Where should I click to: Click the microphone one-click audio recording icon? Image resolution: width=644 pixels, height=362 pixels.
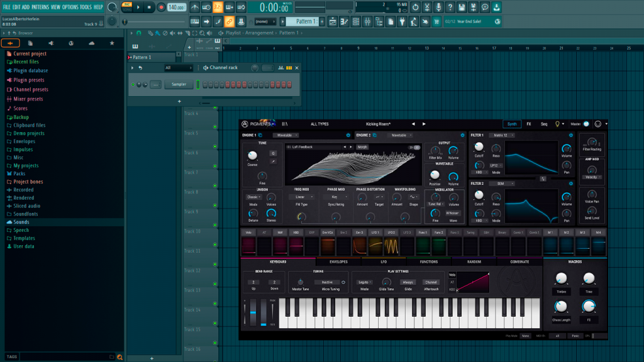438,8
